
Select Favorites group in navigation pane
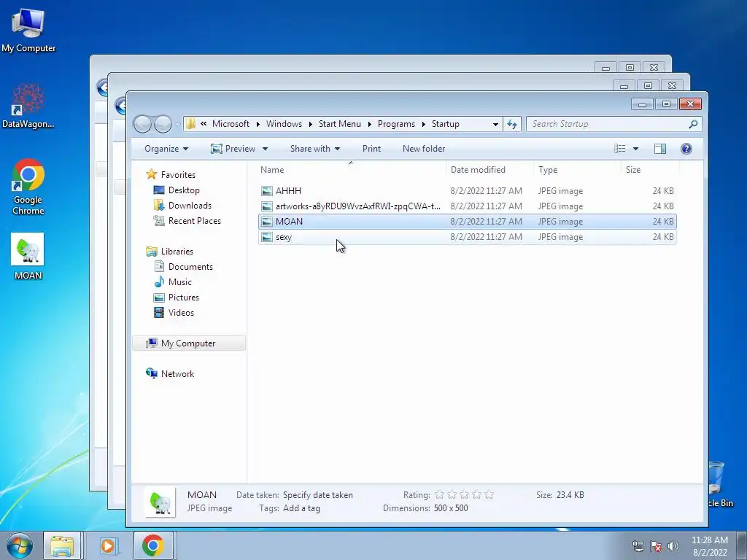(178, 175)
